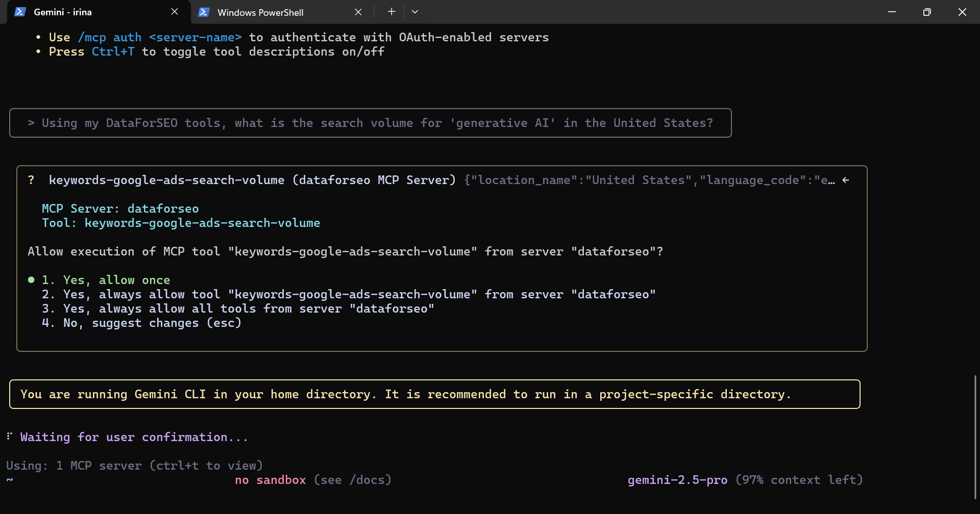Click the tilde current directory indicator
This screenshot has width=980, height=514.
(10, 480)
